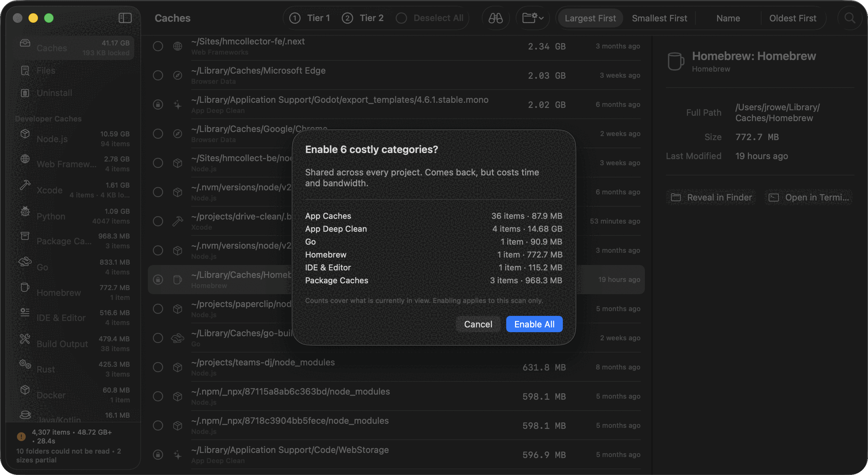
Task: Click the globe icon on hmcollector-fe row
Action: (x=178, y=46)
